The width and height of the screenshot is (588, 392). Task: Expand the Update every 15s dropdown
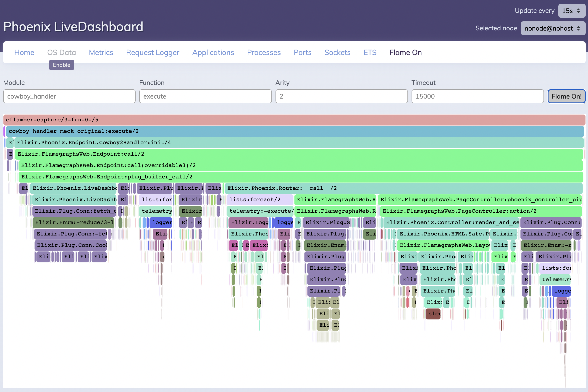(571, 10)
